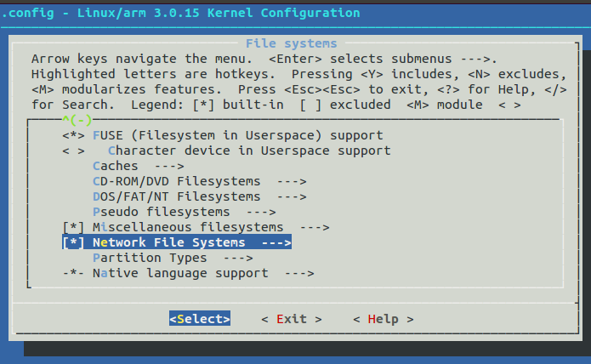This screenshot has width=591, height=364.
Task: Click 'Arrow keys navigate the menu.' instruction text
Action: coord(142,59)
